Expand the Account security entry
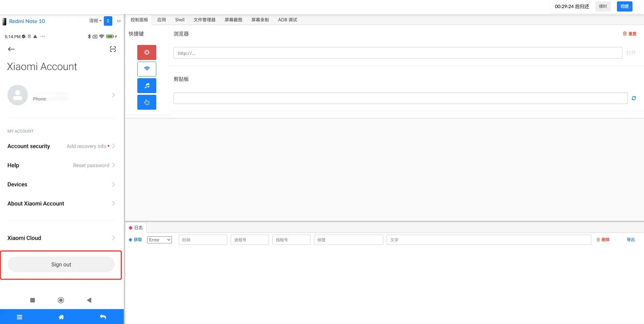 61,146
